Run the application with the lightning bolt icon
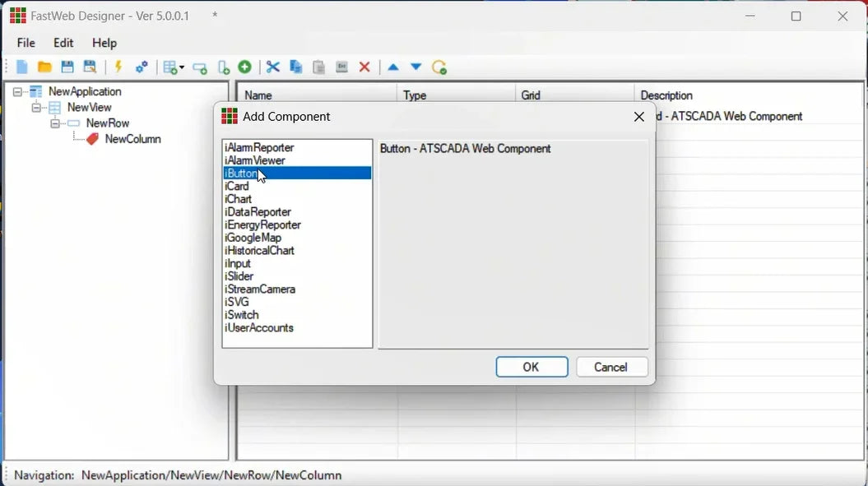 (118, 67)
